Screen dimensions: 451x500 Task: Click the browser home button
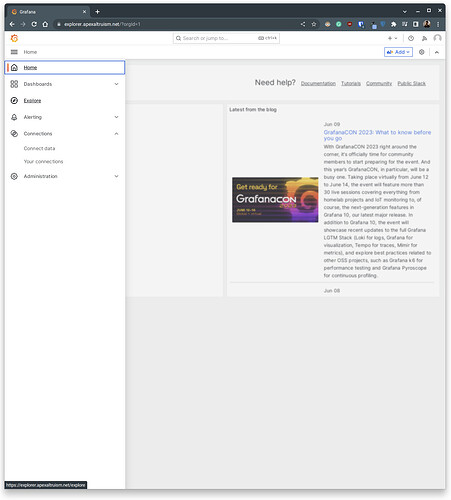pyautogui.click(x=45, y=24)
